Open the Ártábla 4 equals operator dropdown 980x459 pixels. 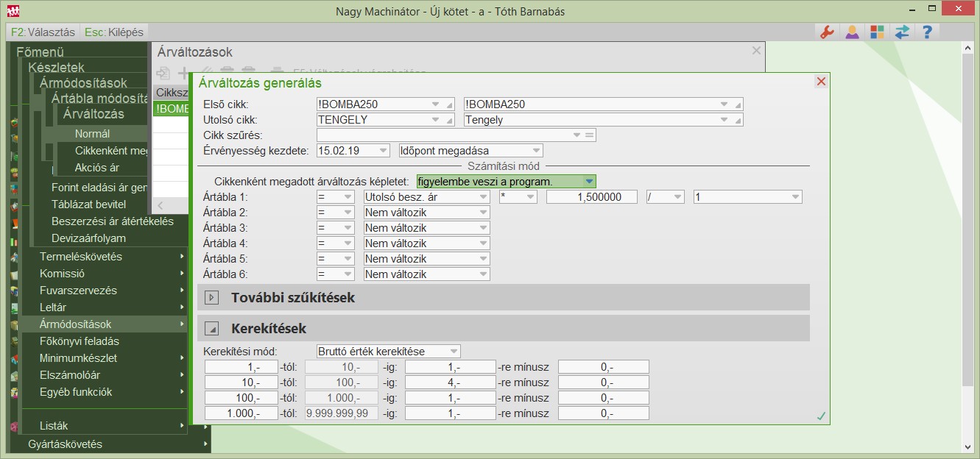tap(348, 243)
